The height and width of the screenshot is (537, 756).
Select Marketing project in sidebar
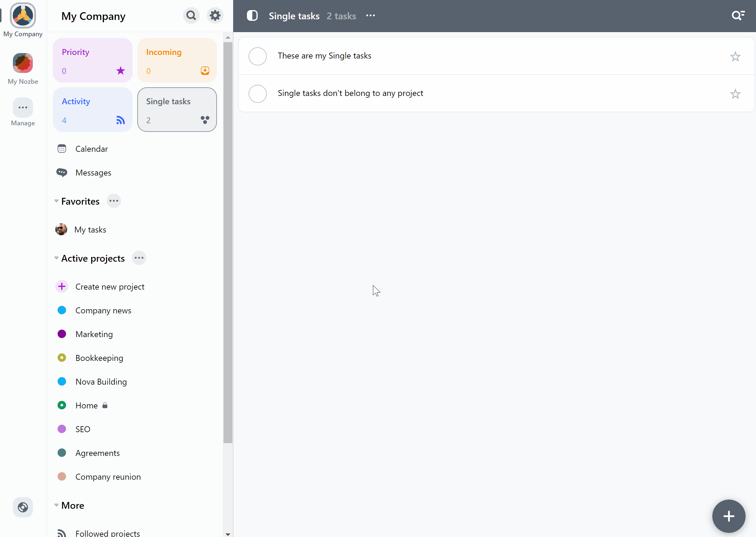94,334
